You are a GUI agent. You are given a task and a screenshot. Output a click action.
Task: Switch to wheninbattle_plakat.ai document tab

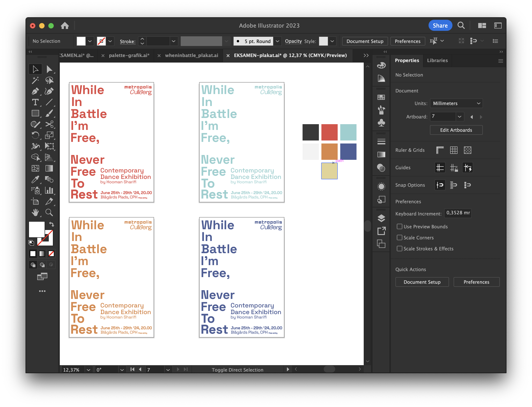pos(191,55)
